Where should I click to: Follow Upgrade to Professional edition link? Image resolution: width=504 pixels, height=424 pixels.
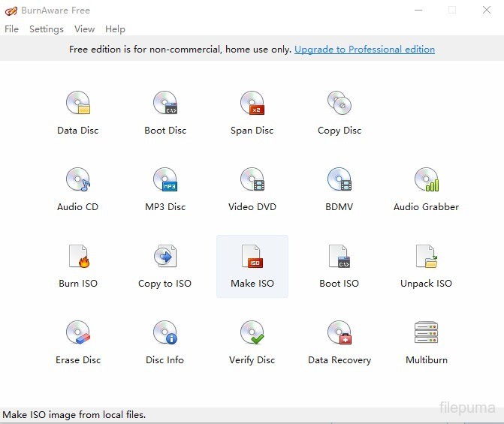(364, 49)
